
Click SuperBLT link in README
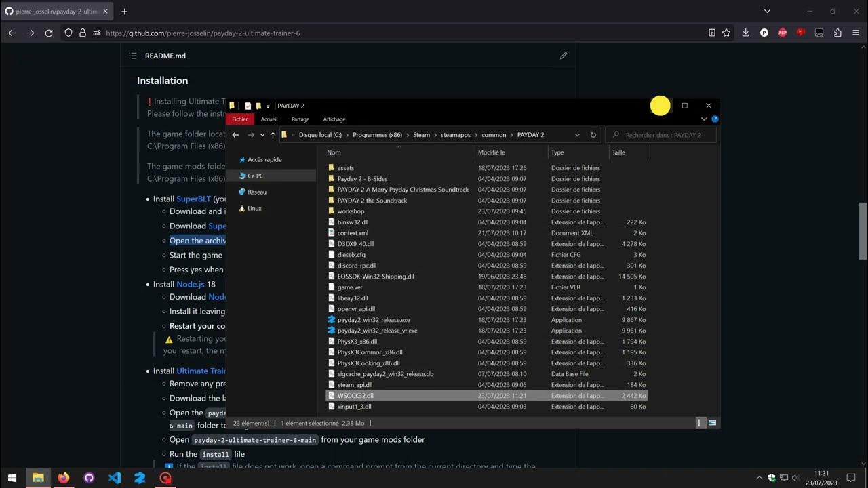193,199
